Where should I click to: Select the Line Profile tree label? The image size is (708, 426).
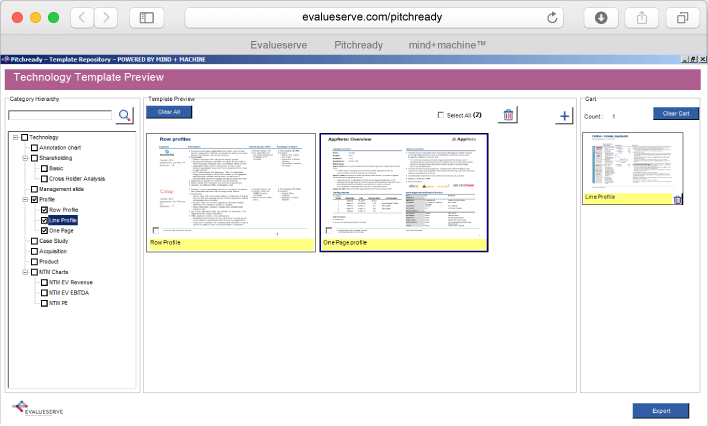[63, 220]
